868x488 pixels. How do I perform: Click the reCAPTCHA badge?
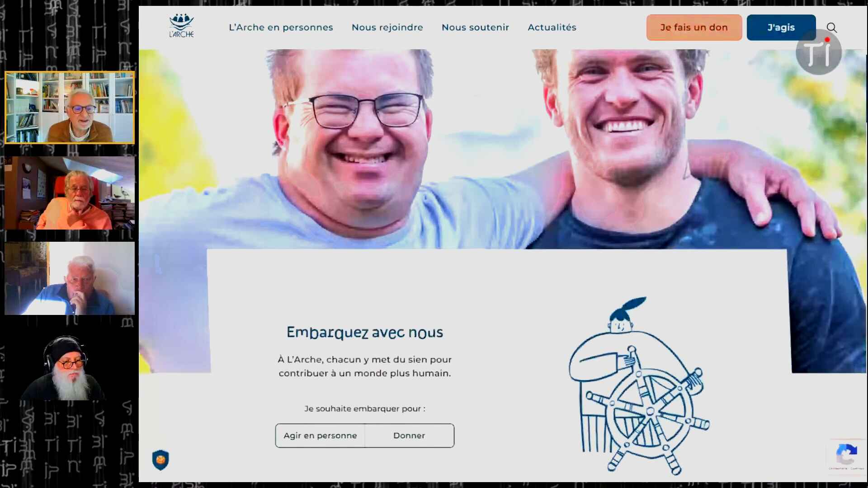(x=846, y=455)
